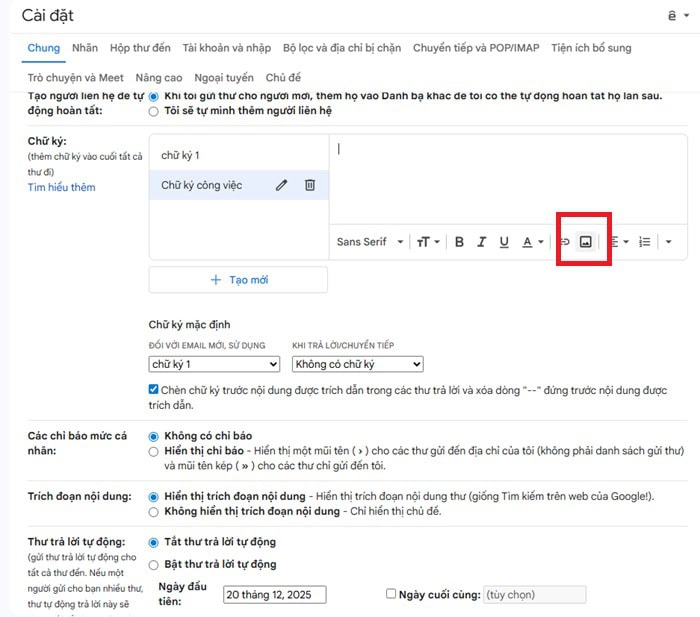Select Tắt thư trả lời tự động
This screenshot has height=617, width=700.
tap(154, 542)
